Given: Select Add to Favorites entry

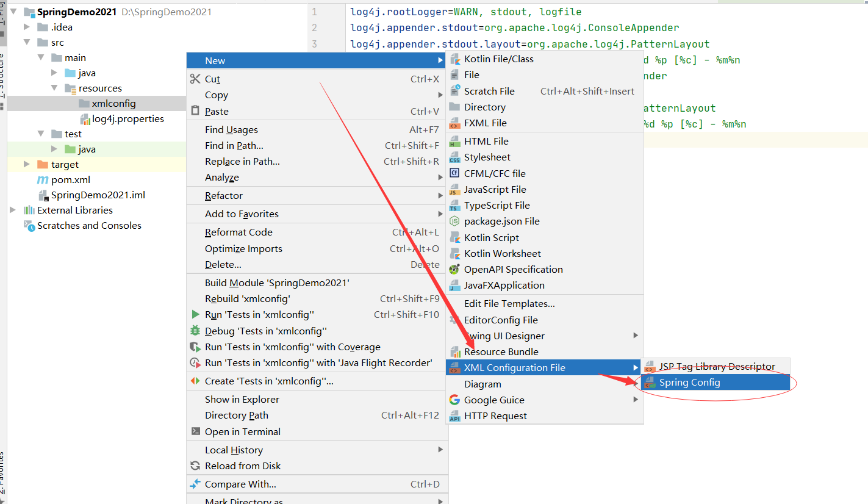Looking at the screenshot, I should pos(316,214).
